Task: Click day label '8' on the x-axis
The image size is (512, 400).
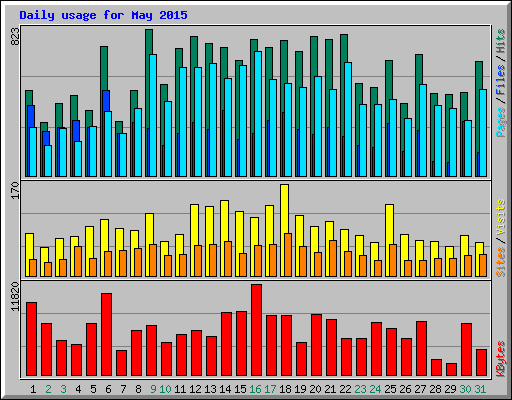Action: point(138,389)
